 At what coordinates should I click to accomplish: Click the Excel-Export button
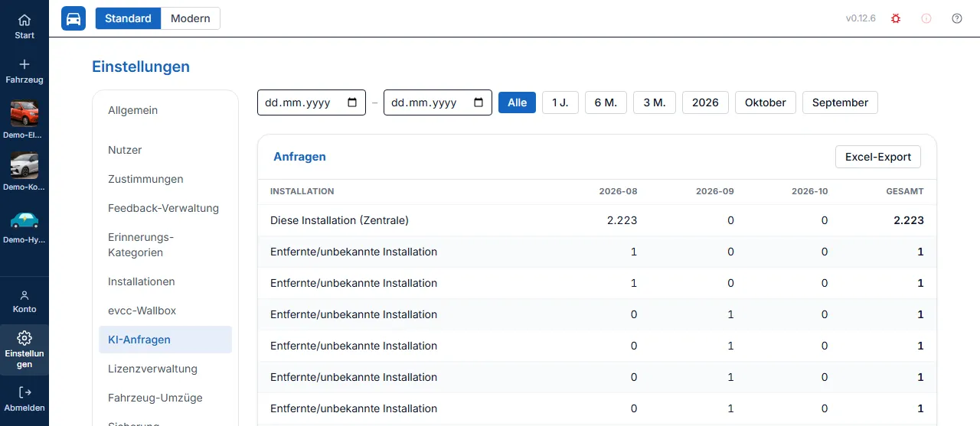tap(878, 157)
